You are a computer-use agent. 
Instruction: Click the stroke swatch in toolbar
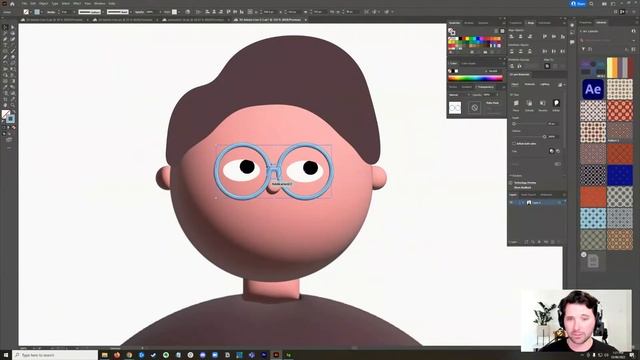(10, 119)
